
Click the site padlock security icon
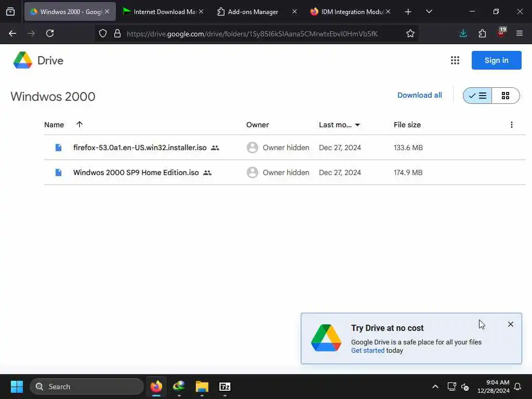point(117,33)
